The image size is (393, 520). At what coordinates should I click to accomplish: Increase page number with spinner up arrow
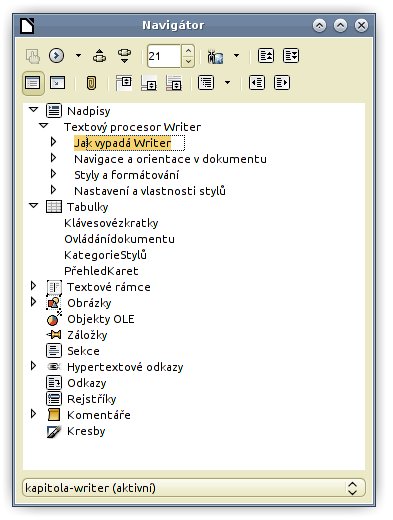(x=188, y=50)
